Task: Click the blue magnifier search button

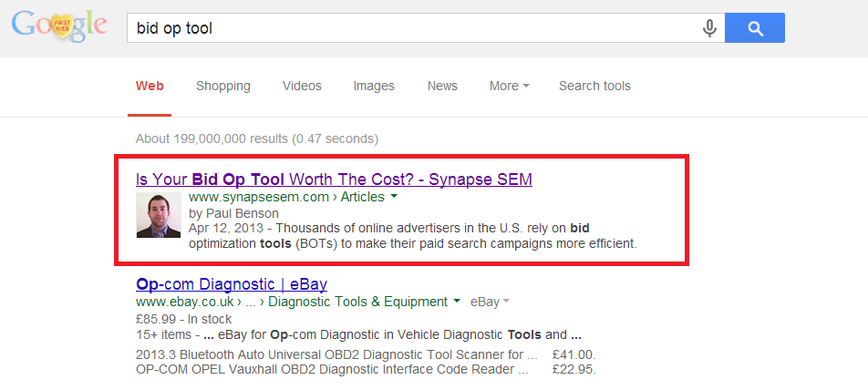Action: (x=755, y=27)
